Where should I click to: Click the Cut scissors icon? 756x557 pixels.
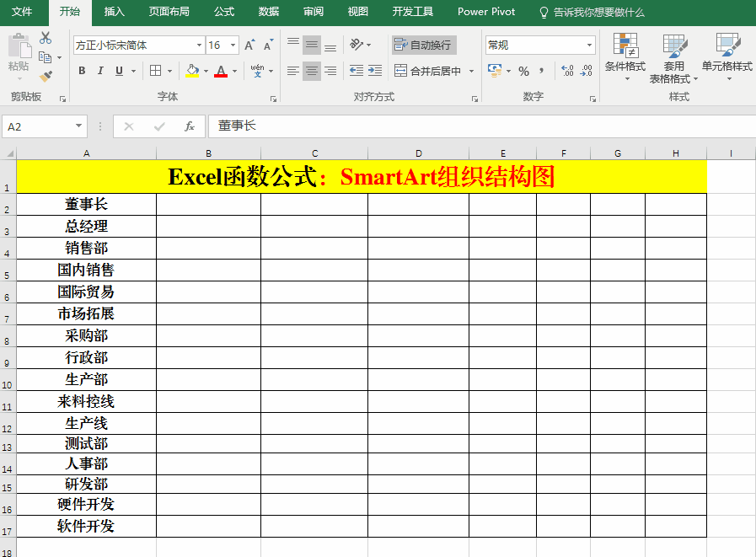tap(46, 38)
